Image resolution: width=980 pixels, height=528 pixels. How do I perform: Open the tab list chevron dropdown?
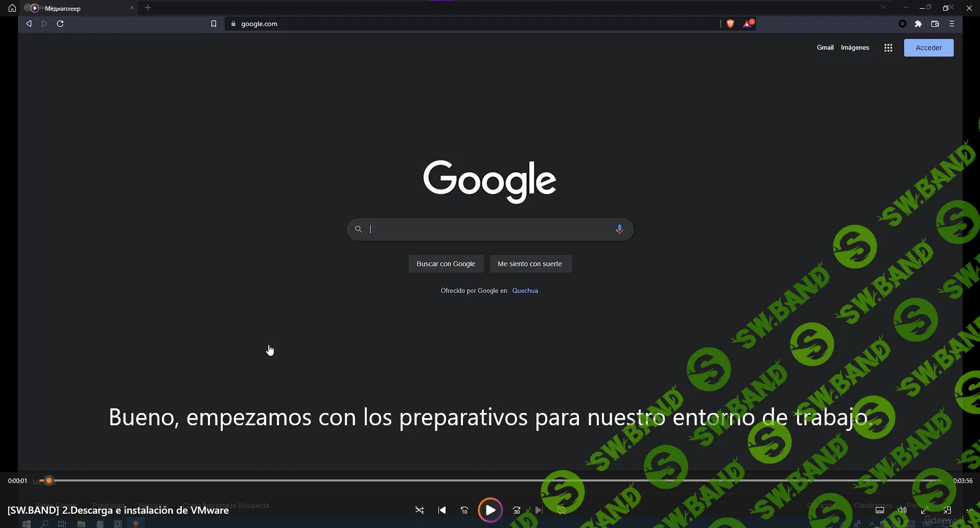[883, 7]
